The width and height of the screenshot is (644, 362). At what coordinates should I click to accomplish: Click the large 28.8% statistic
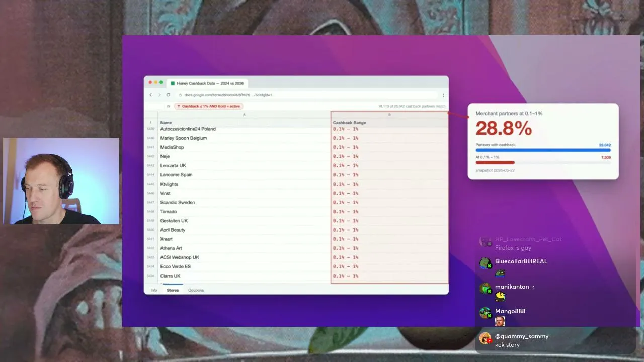[504, 129]
